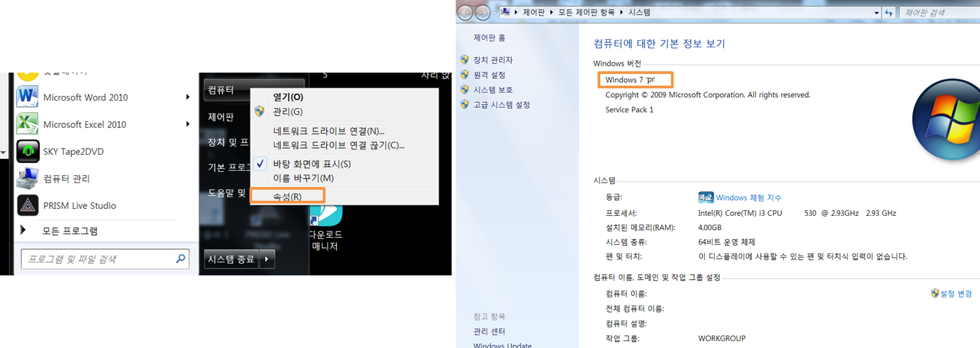Open the 원격 설정 link
Screen dimensions: 980x348
[x=489, y=75]
